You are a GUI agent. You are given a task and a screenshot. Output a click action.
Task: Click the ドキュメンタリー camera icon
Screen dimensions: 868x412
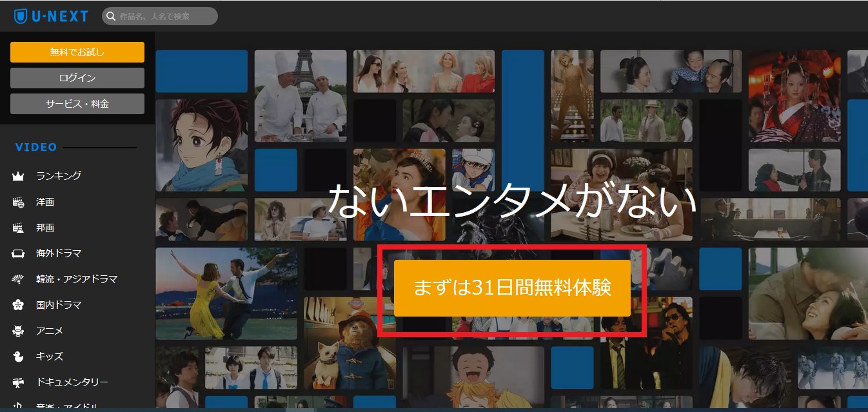pos(18,382)
